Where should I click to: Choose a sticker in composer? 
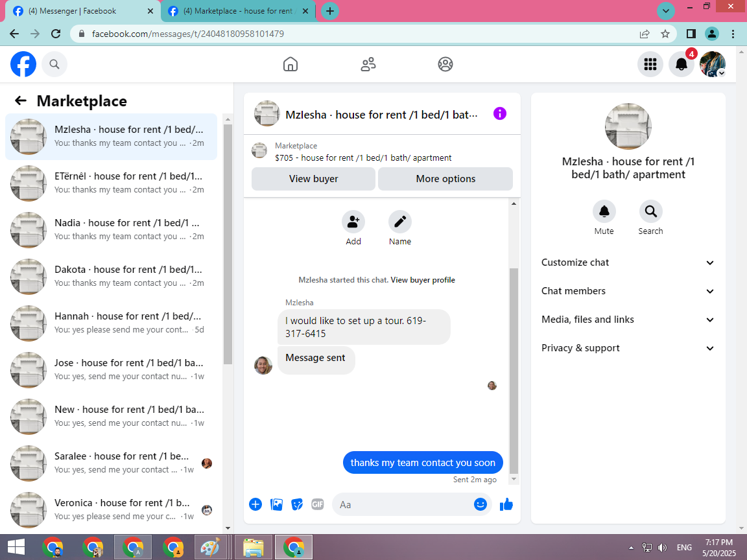pyautogui.click(x=297, y=504)
